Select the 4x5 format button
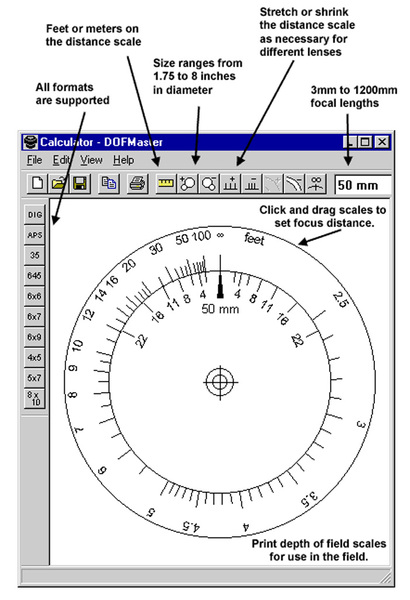410x600 pixels. point(35,357)
